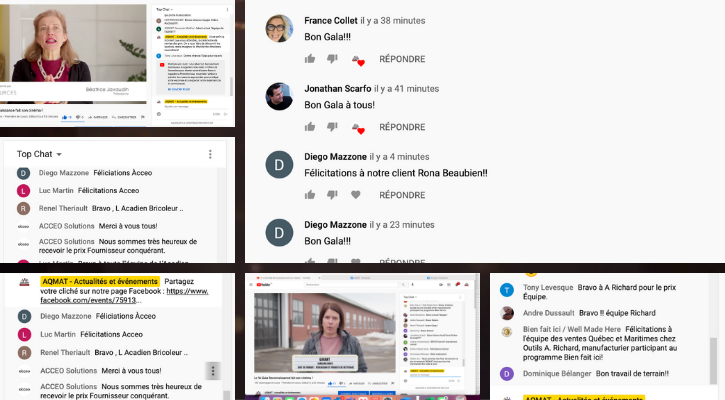This screenshot has width=725, height=400.
Task: Open the AQMAT Facebook event link
Action: (x=124, y=295)
